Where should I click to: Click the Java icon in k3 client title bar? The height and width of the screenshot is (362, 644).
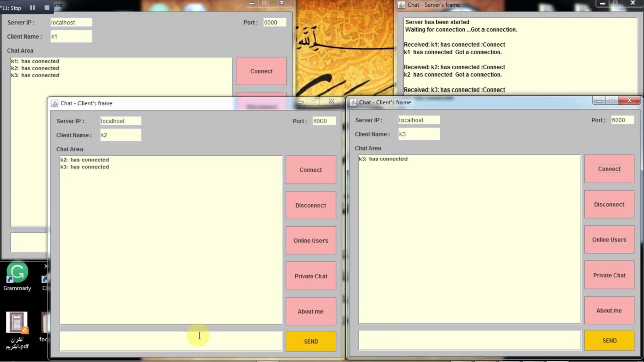(x=353, y=102)
